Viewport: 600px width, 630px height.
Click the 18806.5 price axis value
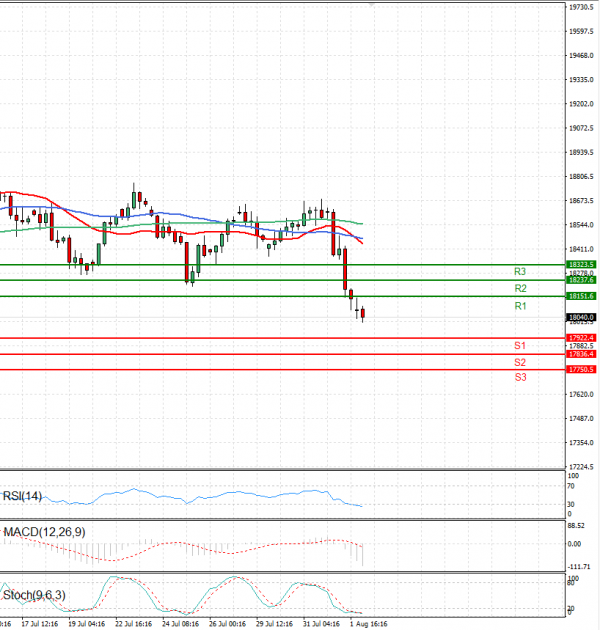tap(581, 176)
